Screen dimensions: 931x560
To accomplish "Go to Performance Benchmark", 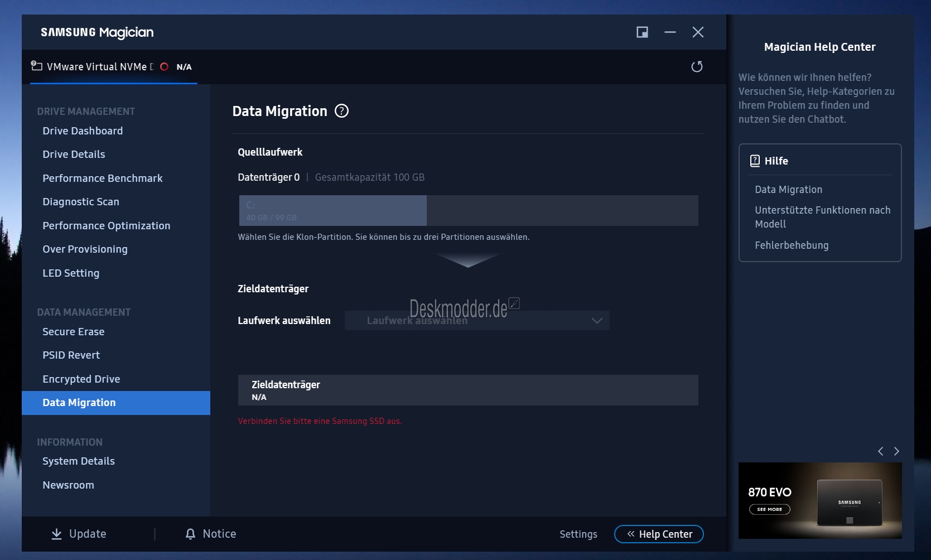I will click(103, 178).
